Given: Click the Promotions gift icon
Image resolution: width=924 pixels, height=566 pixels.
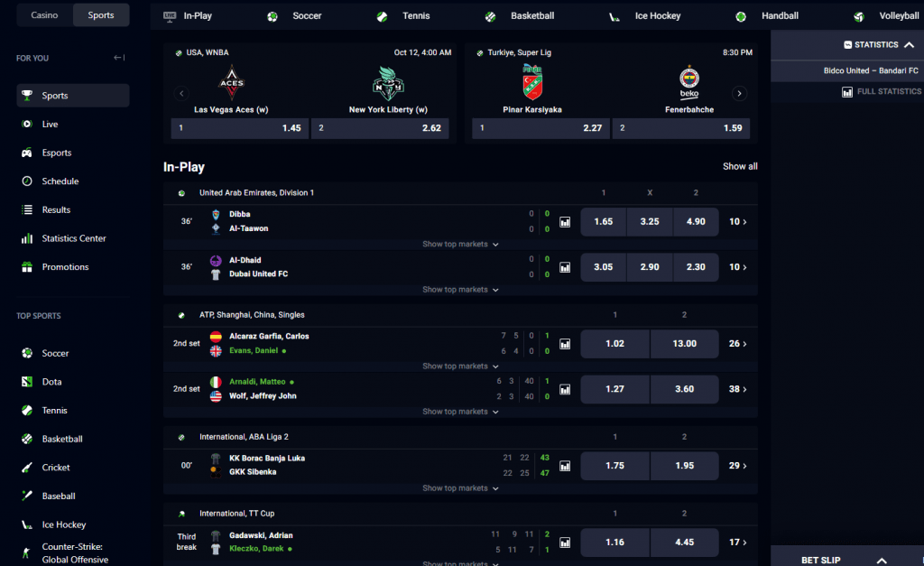Looking at the screenshot, I should tap(27, 267).
